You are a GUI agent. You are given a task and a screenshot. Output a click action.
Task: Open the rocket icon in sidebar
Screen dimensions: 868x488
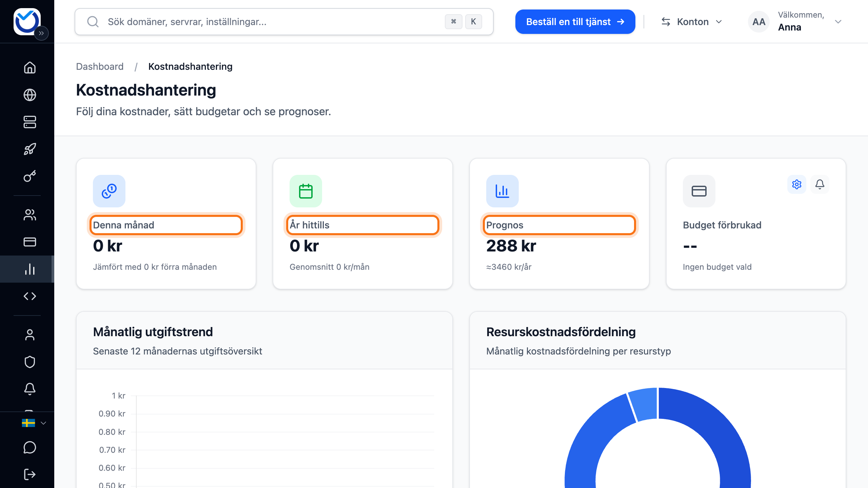[x=30, y=149]
